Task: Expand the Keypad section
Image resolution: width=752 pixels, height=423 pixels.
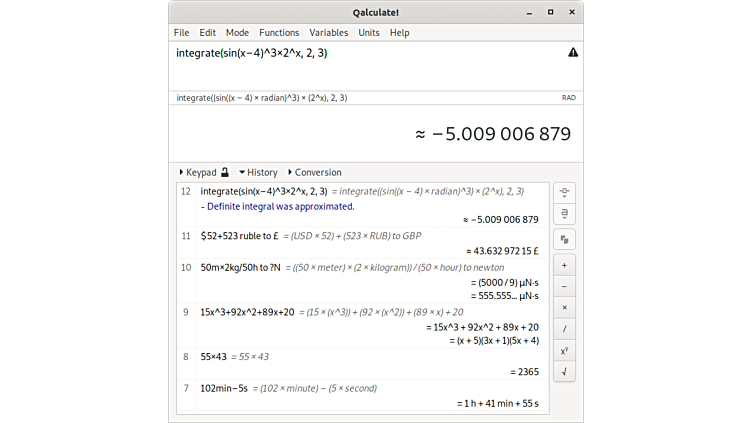Action: (200, 172)
